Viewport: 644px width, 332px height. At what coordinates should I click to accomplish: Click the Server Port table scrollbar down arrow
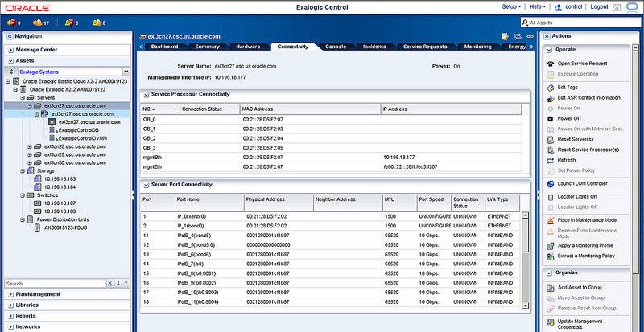pyautogui.click(x=525, y=305)
